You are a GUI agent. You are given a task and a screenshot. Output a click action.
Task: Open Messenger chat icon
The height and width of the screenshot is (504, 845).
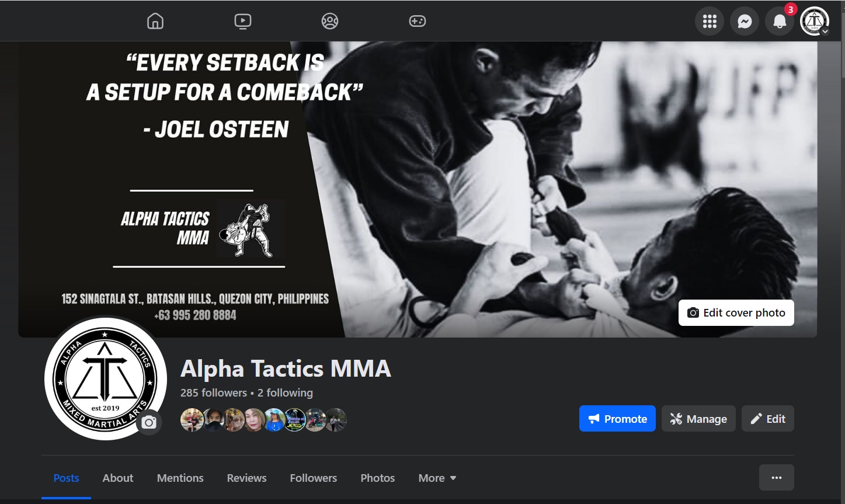tap(745, 22)
